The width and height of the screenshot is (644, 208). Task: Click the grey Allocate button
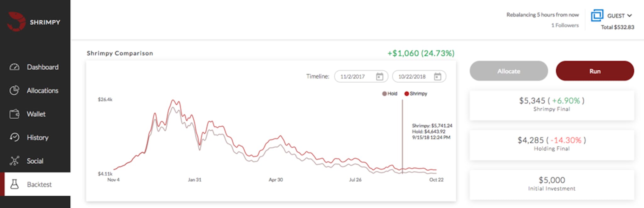point(509,71)
